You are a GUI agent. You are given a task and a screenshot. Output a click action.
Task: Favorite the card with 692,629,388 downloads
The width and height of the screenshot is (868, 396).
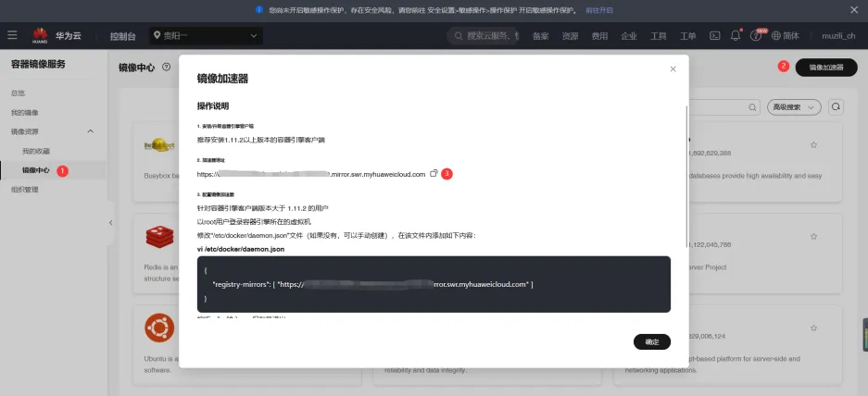coord(813,145)
